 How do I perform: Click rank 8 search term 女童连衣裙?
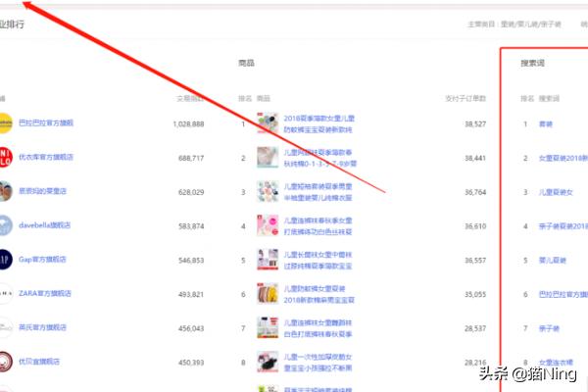tap(556, 363)
